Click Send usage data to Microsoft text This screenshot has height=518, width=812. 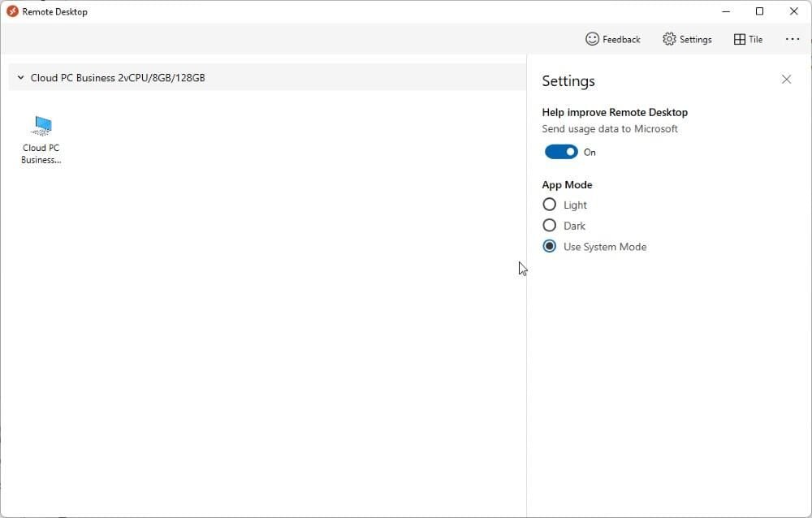point(610,129)
